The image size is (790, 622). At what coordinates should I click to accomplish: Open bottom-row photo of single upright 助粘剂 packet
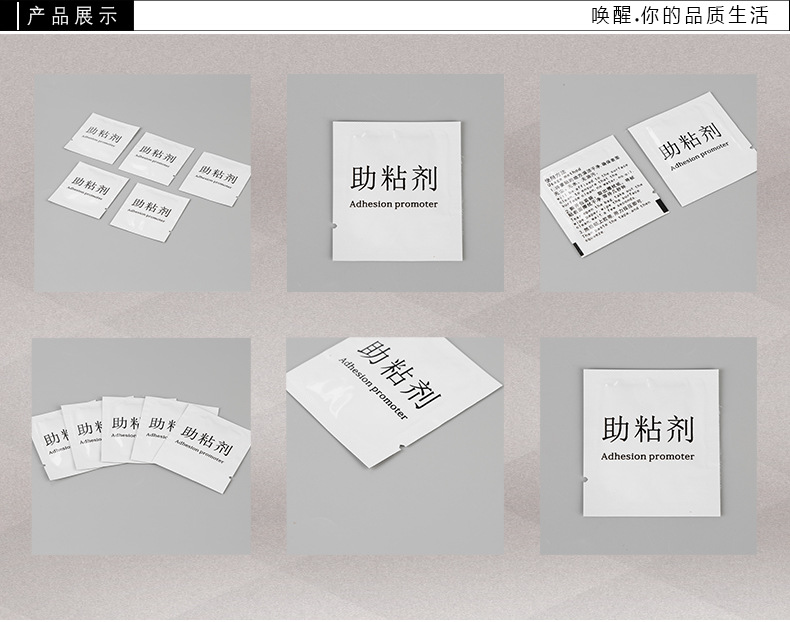[x=648, y=446]
